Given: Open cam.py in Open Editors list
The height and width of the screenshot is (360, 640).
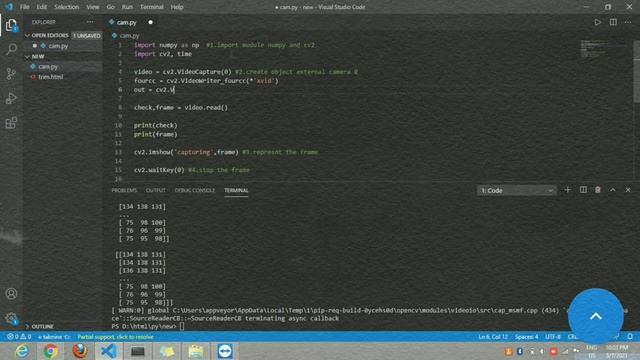Looking at the screenshot, I should point(58,46).
